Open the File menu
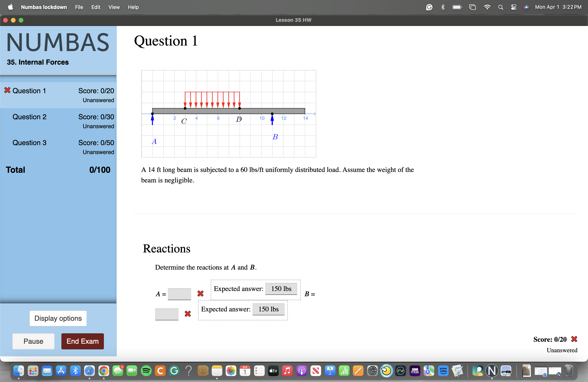The width and height of the screenshot is (588, 382). coord(79,7)
